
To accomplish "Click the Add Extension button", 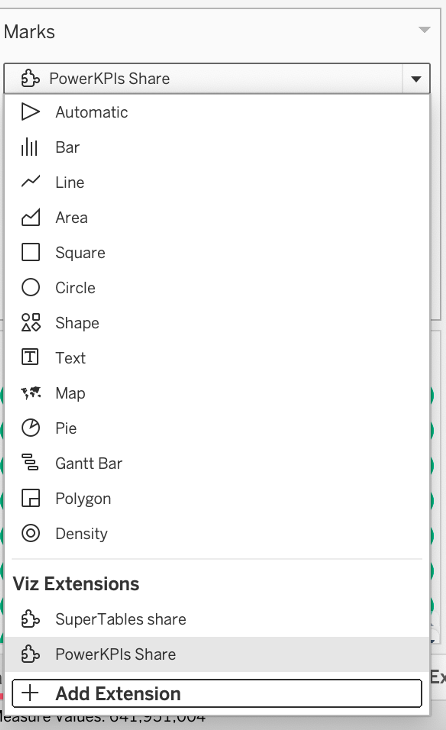I will (217, 693).
